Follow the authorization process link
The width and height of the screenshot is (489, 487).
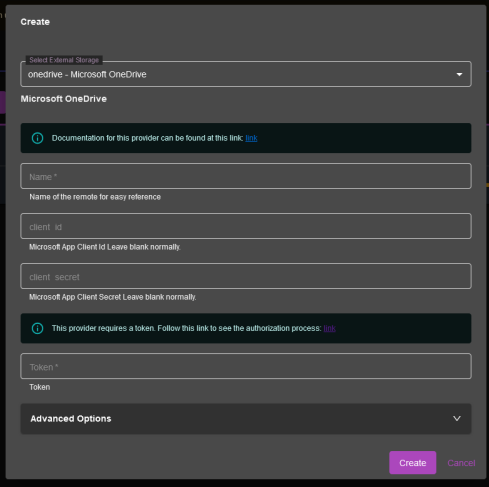pyautogui.click(x=329, y=328)
